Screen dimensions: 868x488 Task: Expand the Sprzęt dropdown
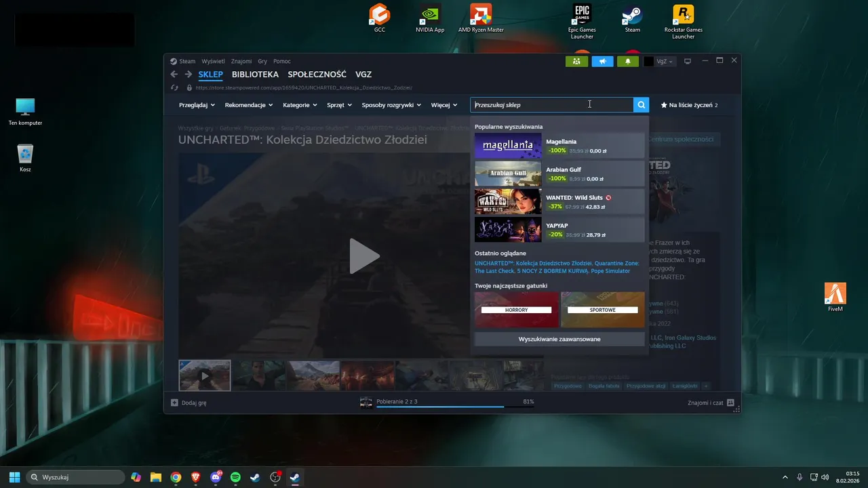click(x=339, y=105)
